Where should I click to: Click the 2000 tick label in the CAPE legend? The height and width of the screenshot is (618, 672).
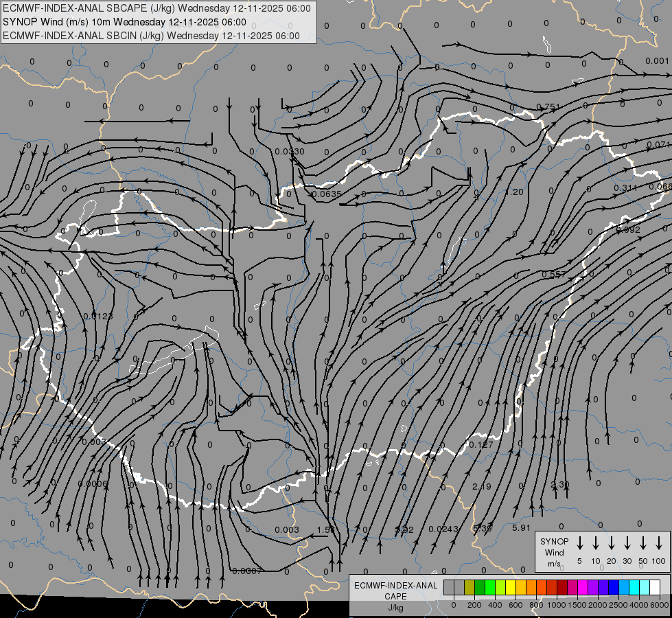pos(598,605)
